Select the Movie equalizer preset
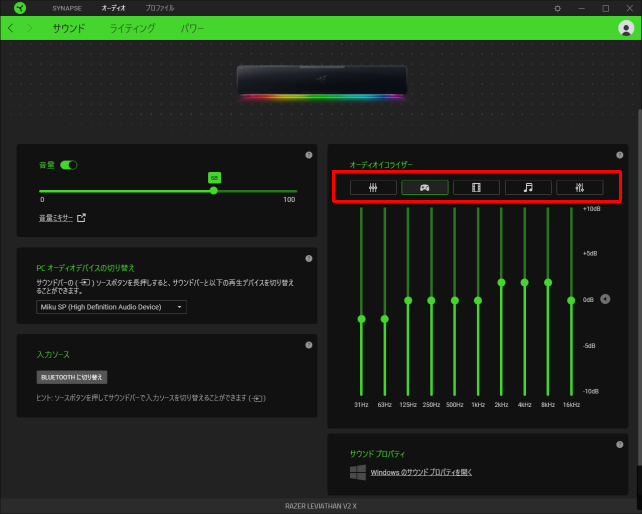The height and width of the screenshot is (514, 642). pyautogui.click(x=476, y=187)
